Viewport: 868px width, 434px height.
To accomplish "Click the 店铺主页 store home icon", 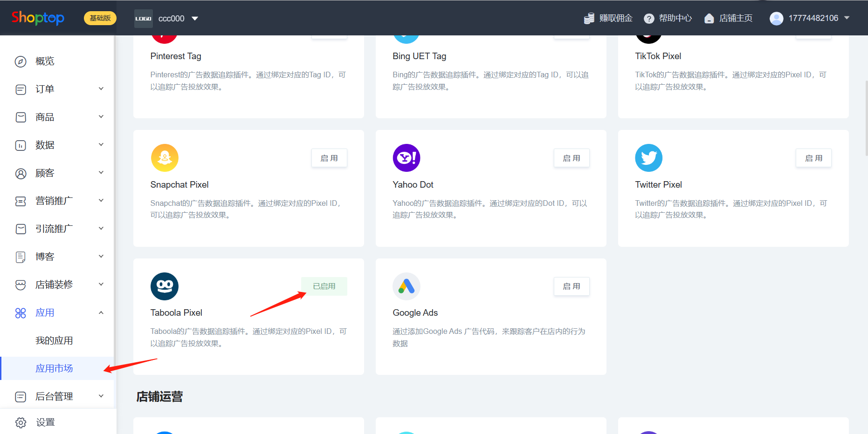I will pyautogui.click(x=709, y=19).
